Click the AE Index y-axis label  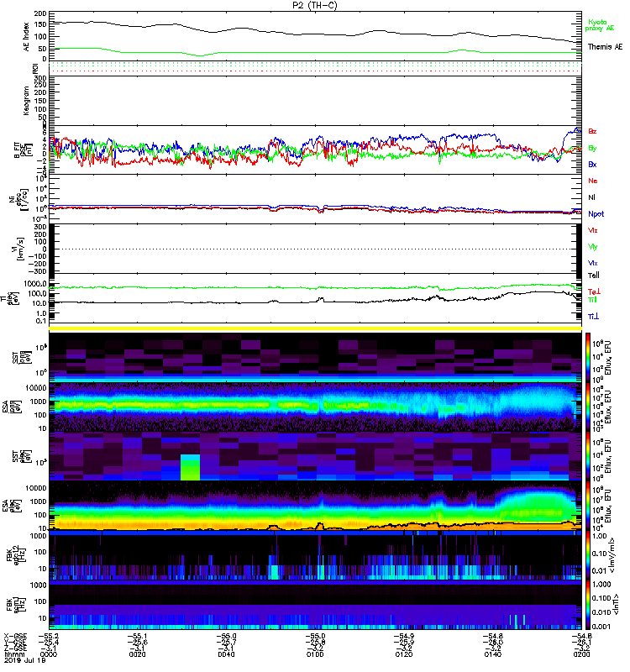coord(27,37)
